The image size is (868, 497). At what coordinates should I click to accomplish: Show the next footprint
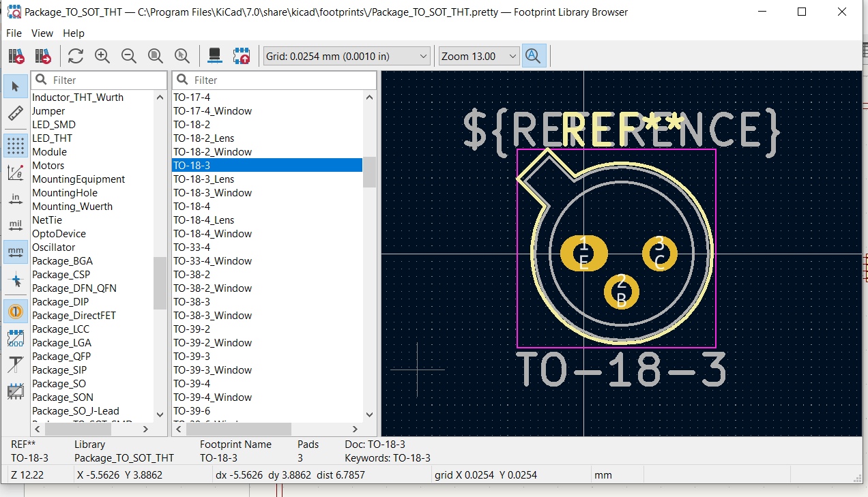44,56
